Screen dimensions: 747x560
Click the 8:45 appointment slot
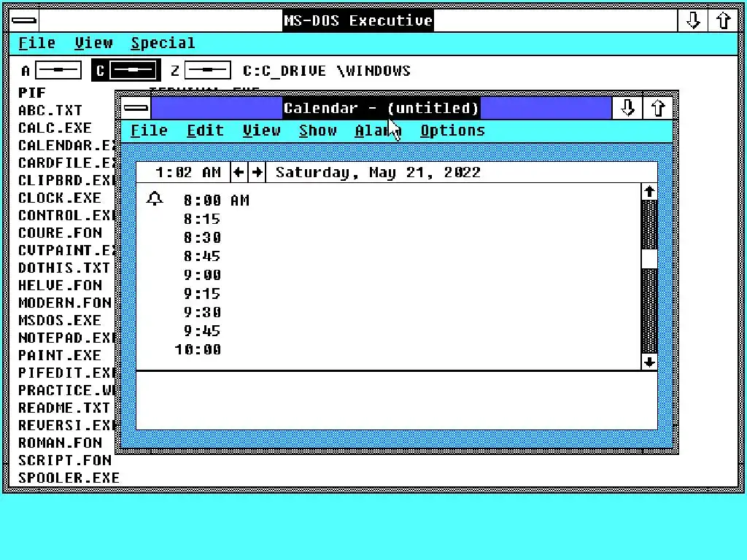388,256
